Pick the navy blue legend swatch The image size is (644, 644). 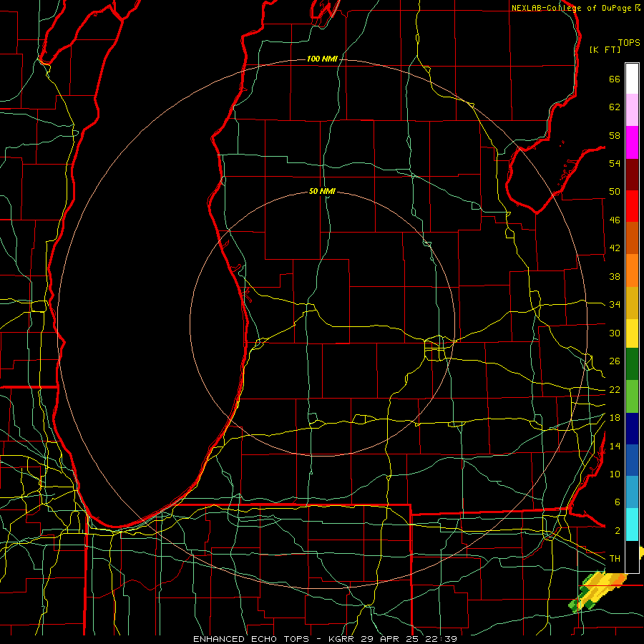coord(632,429)
